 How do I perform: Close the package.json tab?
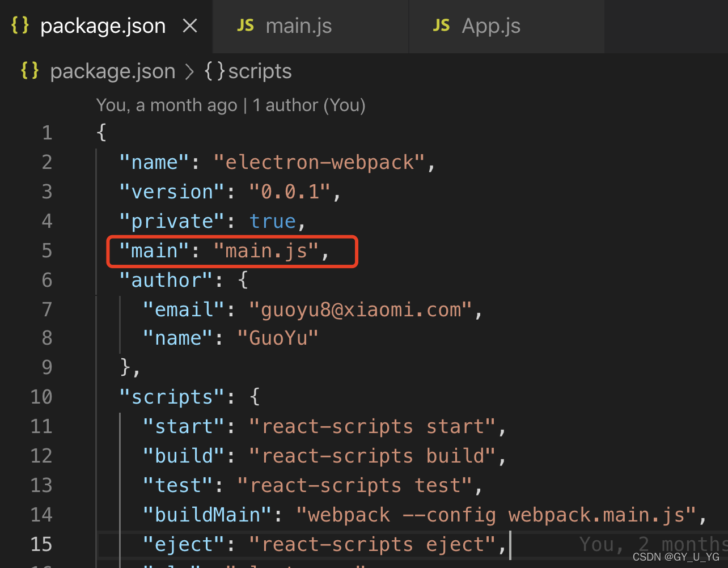[190, 26]
